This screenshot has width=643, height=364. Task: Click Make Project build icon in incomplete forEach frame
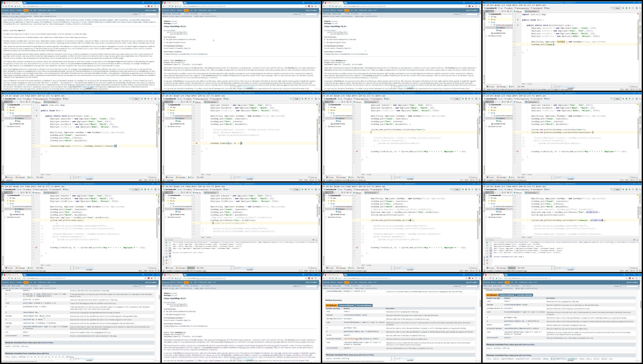pos(291,99)
